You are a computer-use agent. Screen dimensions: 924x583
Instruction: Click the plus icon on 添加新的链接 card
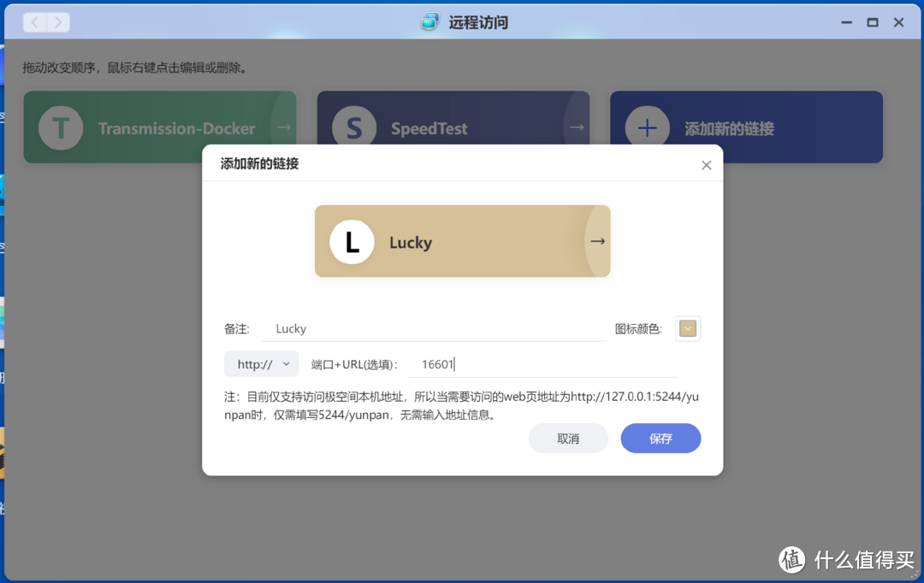(647, 127)
